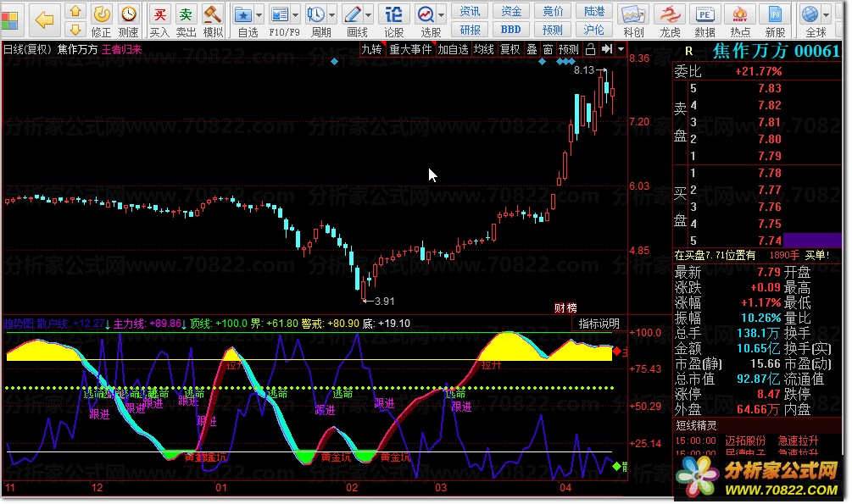Click the colorful home grid icon
The image size is (852, 504).
pyautogui.click(x=10, y=20)
